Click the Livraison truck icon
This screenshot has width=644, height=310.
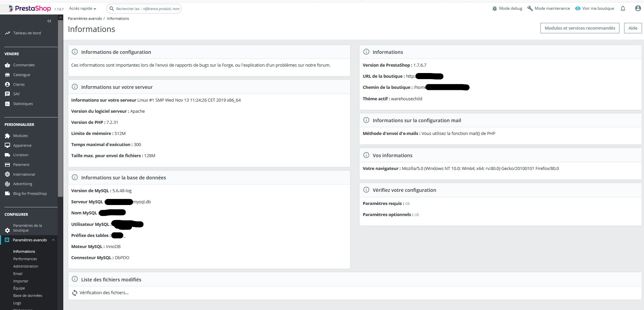[x=7, y=155]
